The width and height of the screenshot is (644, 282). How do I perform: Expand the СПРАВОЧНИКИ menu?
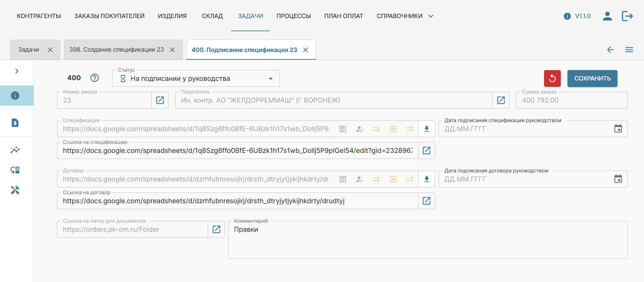(405, 16)
